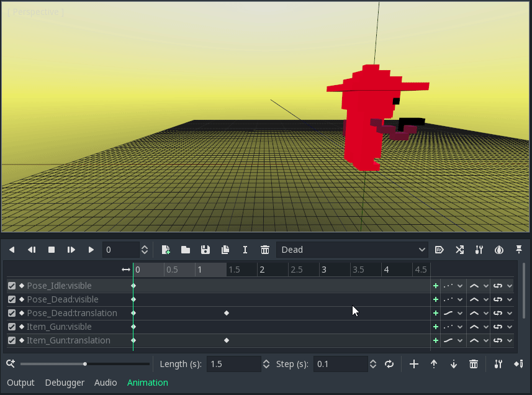Delete the Dead animation with top trash icon
The height and width of the screenshot is (395, 532).
(x=265, y=250)
